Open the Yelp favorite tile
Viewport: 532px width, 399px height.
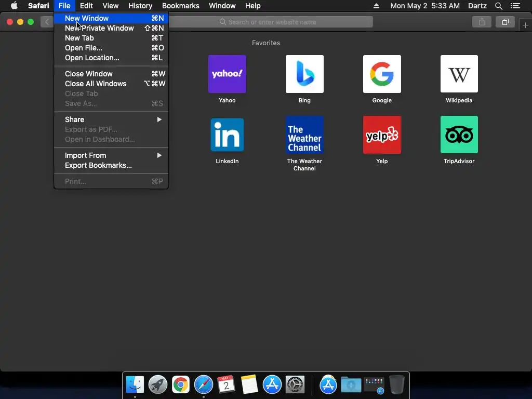tap(382, 135)
